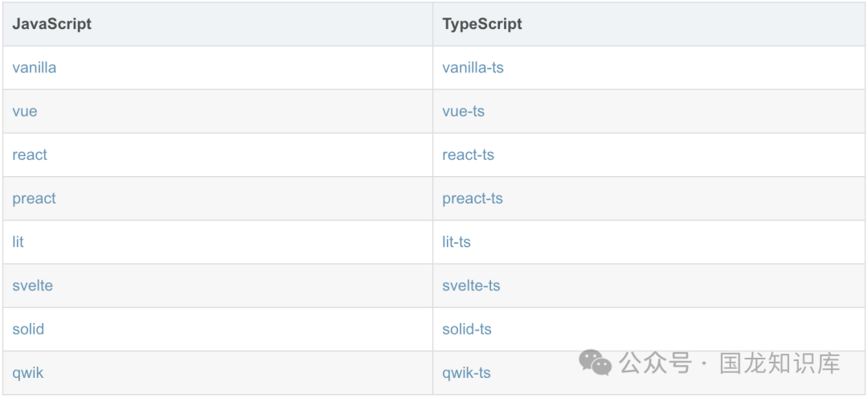Image resolution: width=868 pixels, height=398 pixels.
Task: Click the solid-ts template link
Action: click(x=466, y=329)
